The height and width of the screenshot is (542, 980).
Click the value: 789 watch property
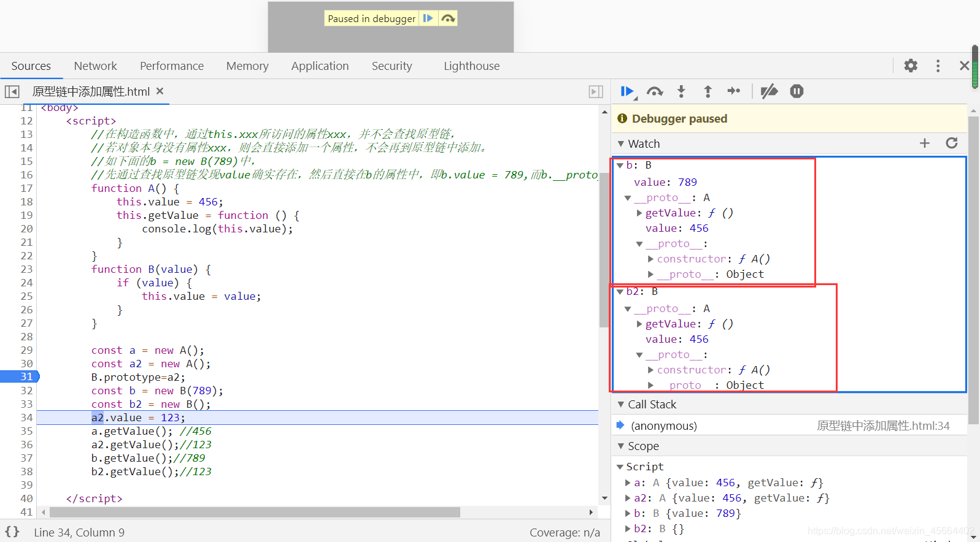pos(665,182)
